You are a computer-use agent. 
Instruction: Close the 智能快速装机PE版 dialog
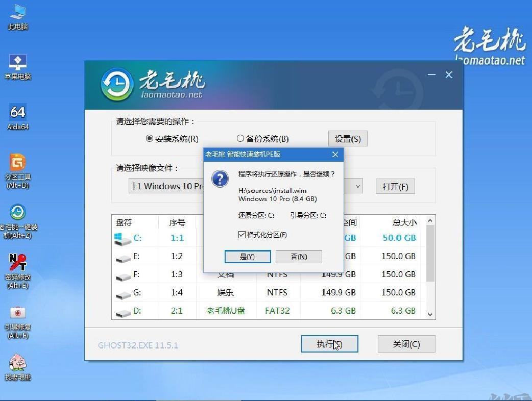(335, 154)
